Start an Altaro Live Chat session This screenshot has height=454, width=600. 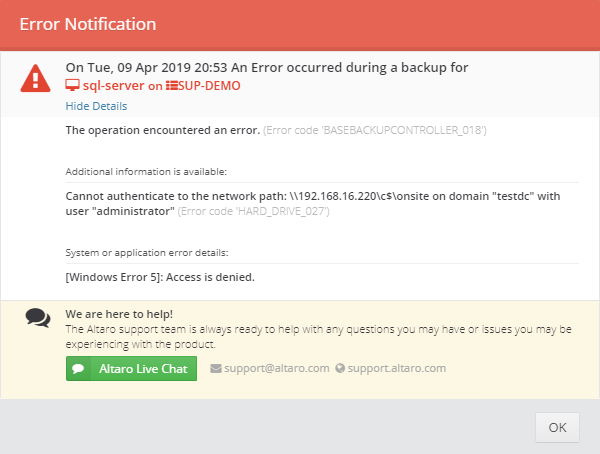(x=131, y=368)
